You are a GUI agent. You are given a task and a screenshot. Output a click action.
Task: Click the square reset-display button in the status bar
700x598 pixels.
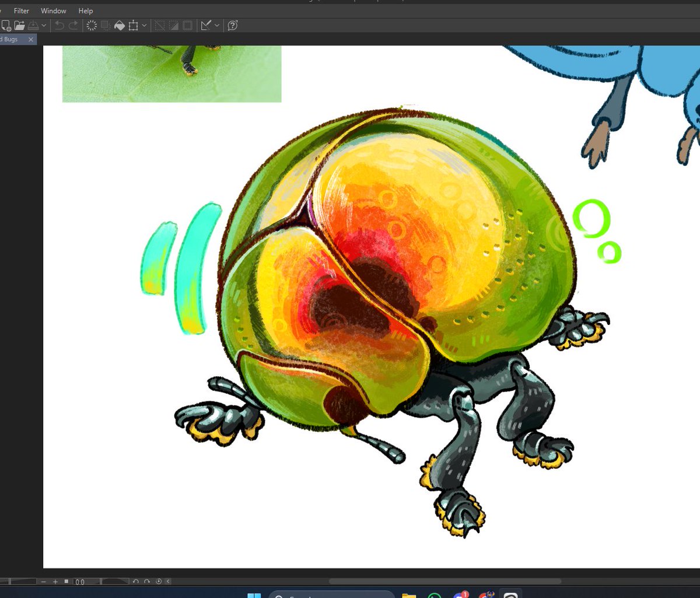pyautogui.click(x=66, y=581)
